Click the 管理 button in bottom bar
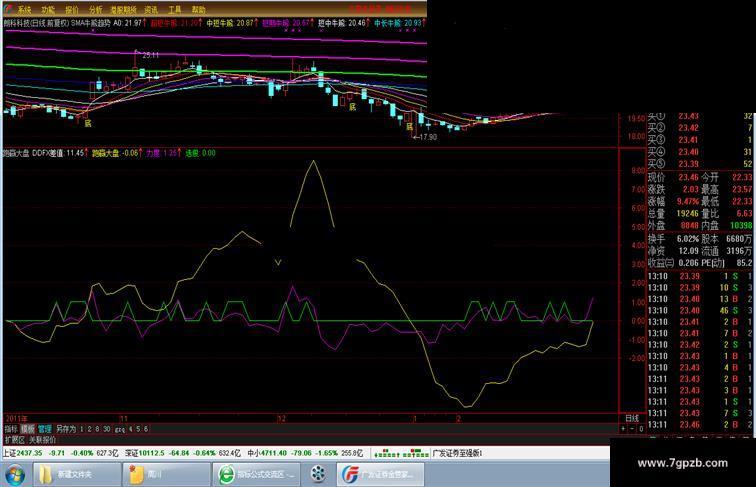 [45, 429]
